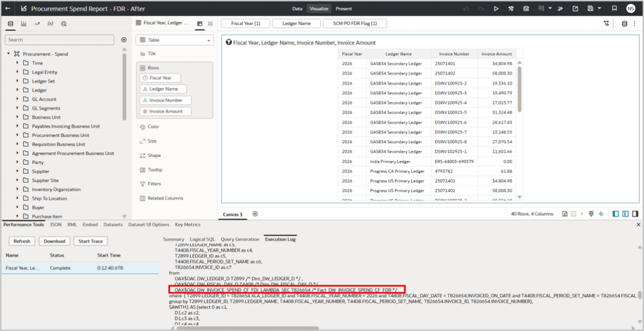Select the Visualizations pane chart icon
This screenshot has width=644, height=331.
point(24,24)
